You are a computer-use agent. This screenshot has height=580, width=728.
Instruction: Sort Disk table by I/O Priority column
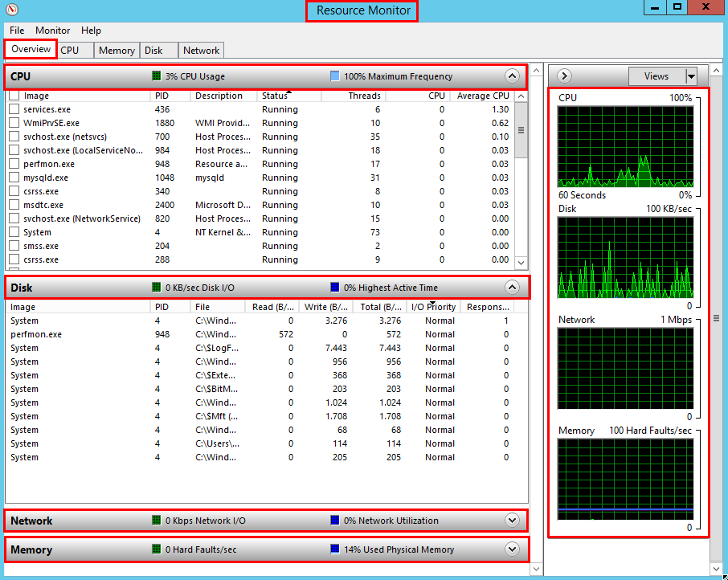(433, 307)
